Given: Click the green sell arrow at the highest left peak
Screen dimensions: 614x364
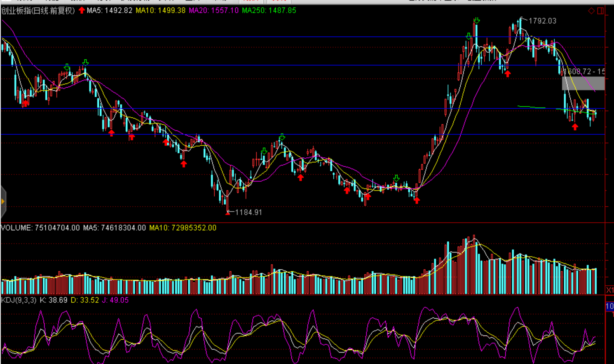Looking at the screenshot, I should (85, 63).
